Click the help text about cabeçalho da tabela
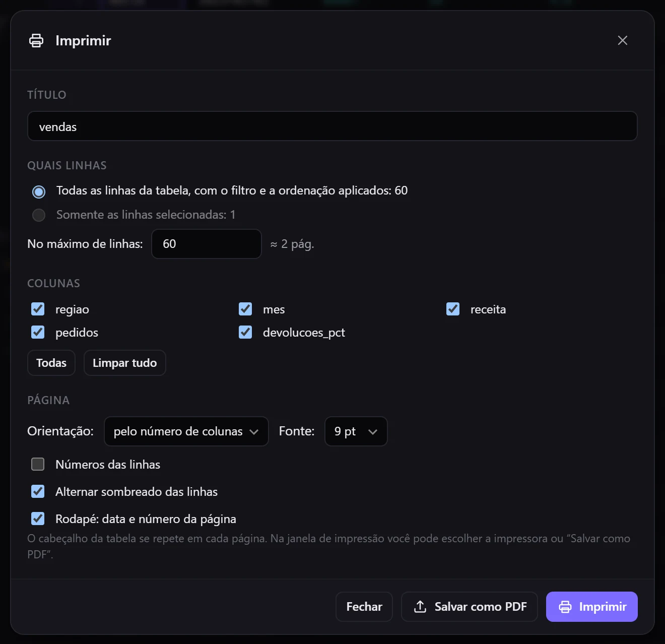This screenshot has height=644, width=665. (x=328, y=546)
